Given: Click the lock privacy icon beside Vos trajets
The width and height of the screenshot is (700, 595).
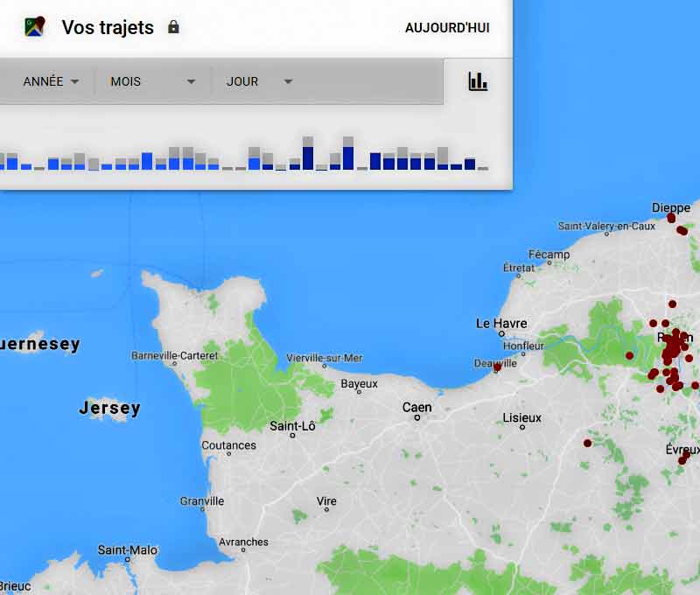Looking at the screenshot, I should [173, 27].
